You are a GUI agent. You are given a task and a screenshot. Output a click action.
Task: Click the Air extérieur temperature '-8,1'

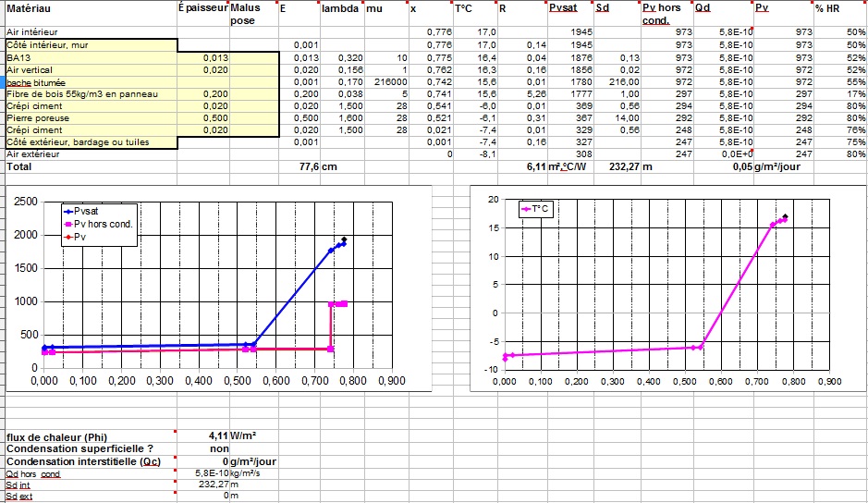coord(475,154)
